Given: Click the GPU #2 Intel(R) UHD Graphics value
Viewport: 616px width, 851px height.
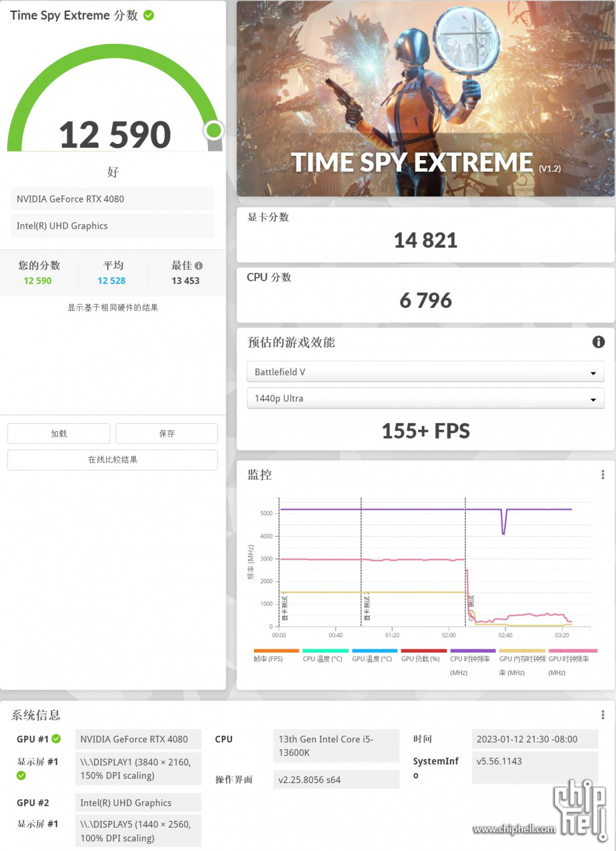Looking at the screenshot, I should [138, 803].
